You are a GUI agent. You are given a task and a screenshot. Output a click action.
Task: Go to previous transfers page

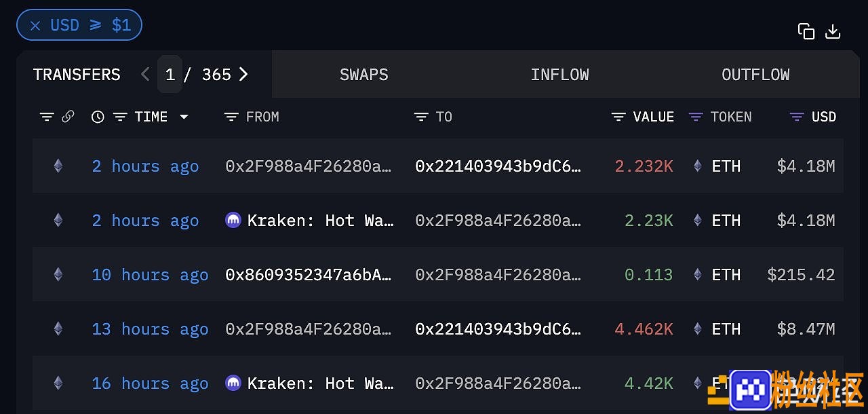tap(144, 74)
